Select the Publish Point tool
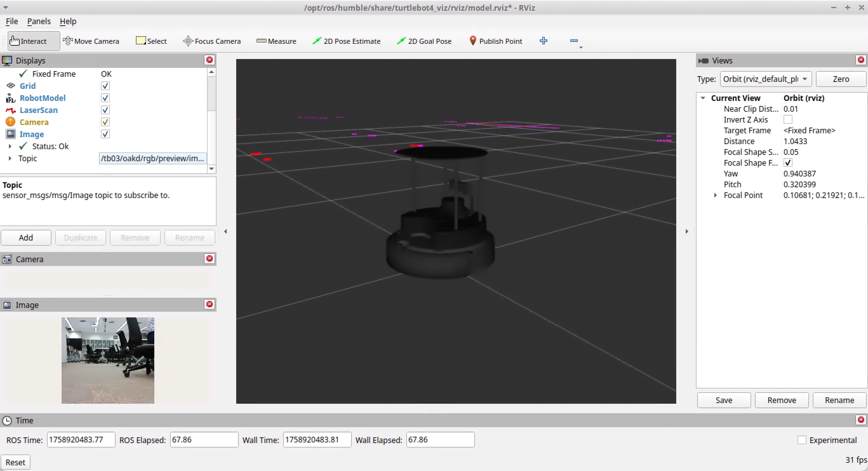The height and width of the screenshot is (471, 868). (x=495, y=41)
